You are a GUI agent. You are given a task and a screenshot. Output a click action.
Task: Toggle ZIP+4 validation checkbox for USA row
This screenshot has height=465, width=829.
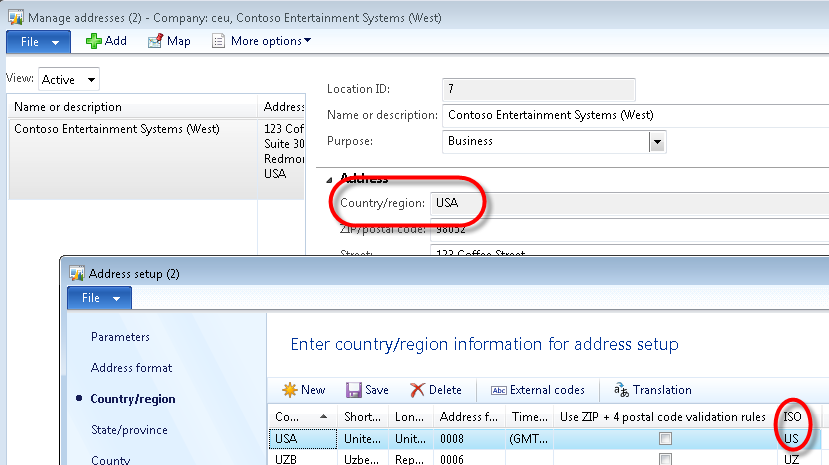coord(665,439)
